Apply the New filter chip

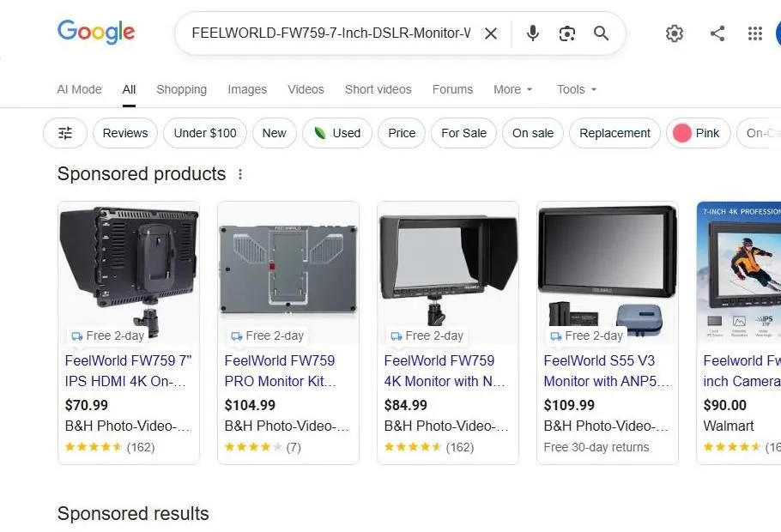(x=275, y=133)
